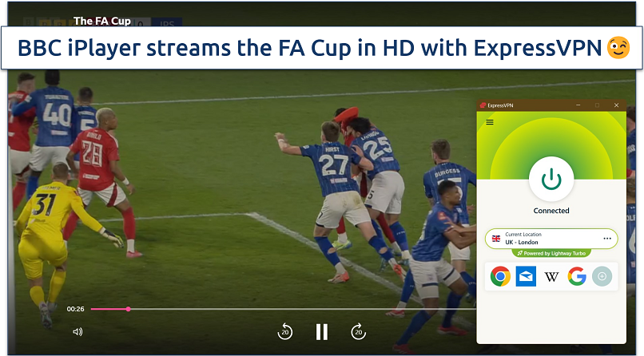Seek along the video timeline track

[x=284, y=309]
